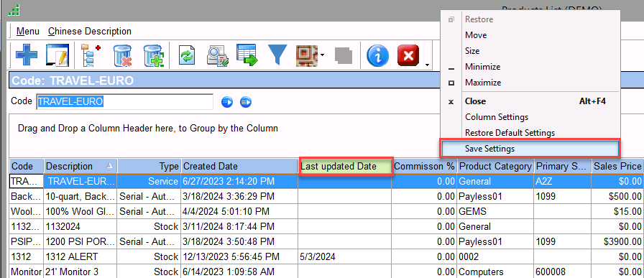Open the blue information icon

[x=377, y=55]
